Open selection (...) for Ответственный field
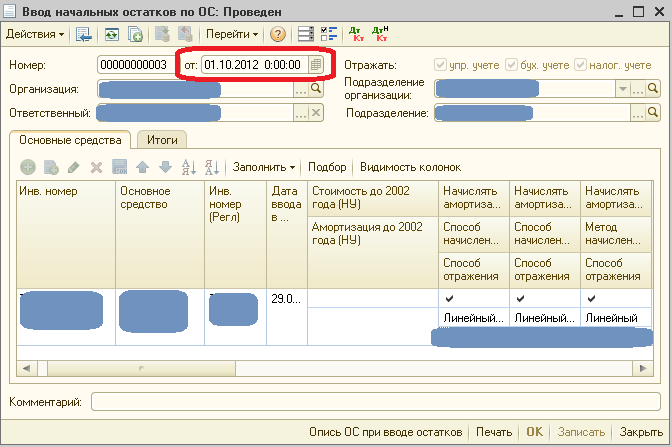This screenshot has width=672, height=447. click(301, 113)
